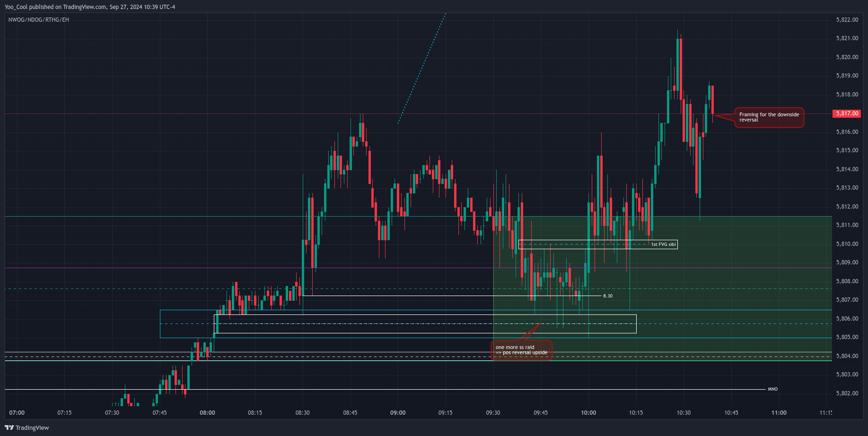Select the NWOG/NDOG/RTHG/EH indicator label
The width and height of the screenshot is (868, 436).
(x=39, y=20)
